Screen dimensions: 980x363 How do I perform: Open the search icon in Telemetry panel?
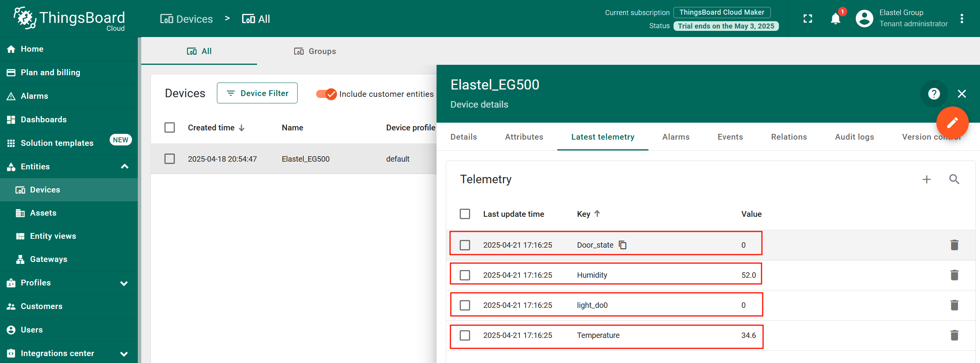(954, 179)
